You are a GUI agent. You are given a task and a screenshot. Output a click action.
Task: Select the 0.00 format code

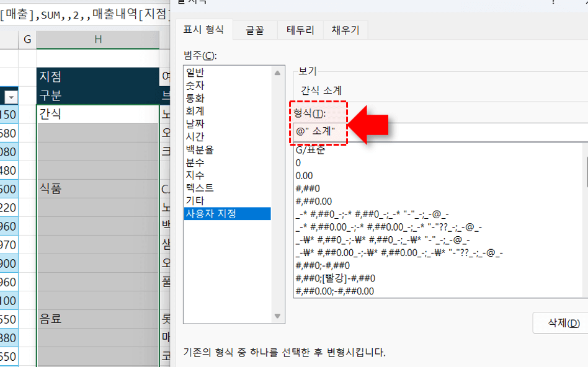[305, 175]
